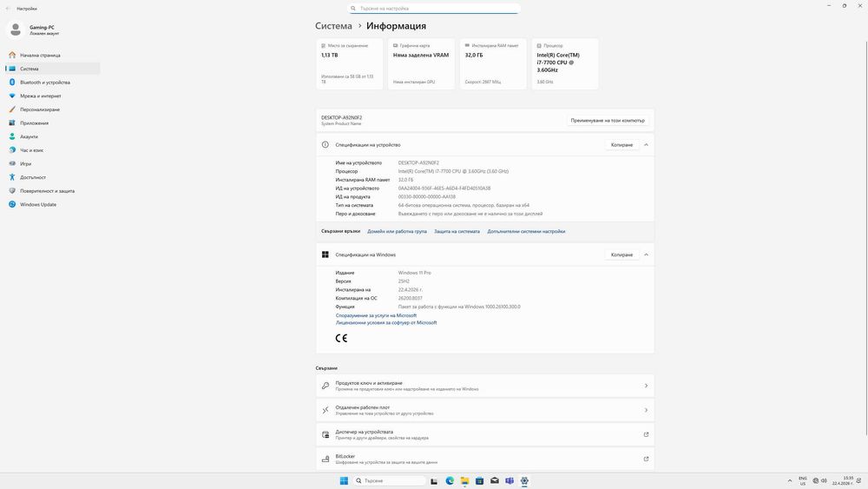This screenshot has height=489, width=868.
Task: Click Копиране for Windows specifications
Action: (621, 254)
